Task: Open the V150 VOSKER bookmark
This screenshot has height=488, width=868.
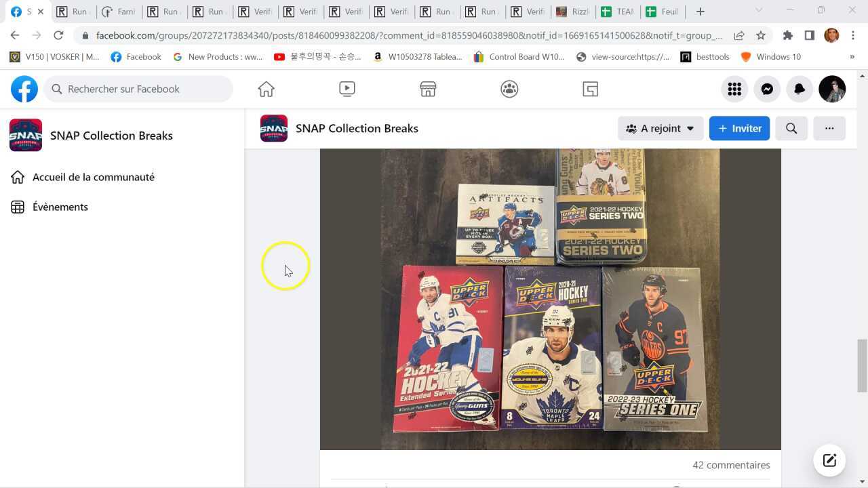Action: (x=54, y=57)
